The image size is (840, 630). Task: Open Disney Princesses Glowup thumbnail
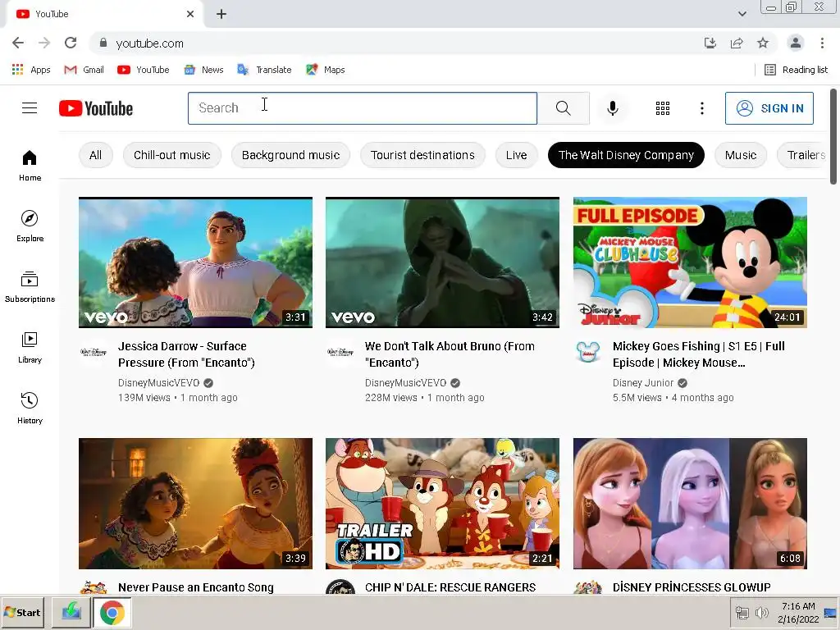pos(690,504)
